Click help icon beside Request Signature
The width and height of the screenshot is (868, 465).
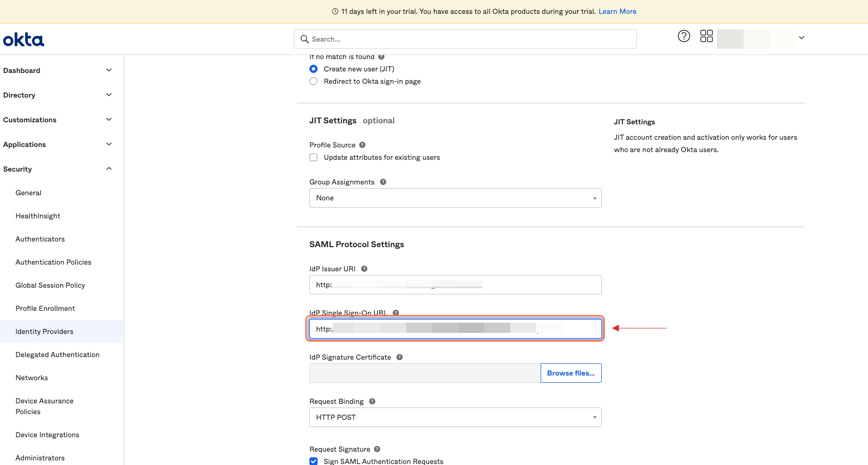tap(377, 449)
